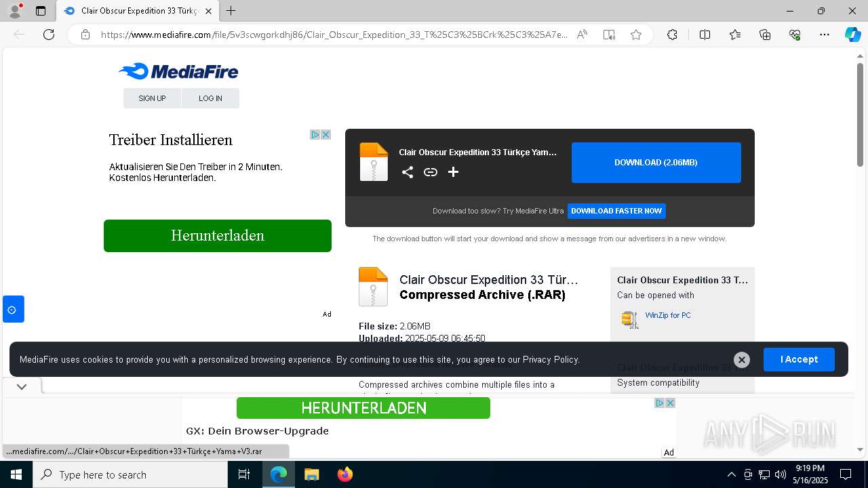Click the WinZip application icon
The width and height of the screenshot is (868, 488).
click(x=630, y=319)
